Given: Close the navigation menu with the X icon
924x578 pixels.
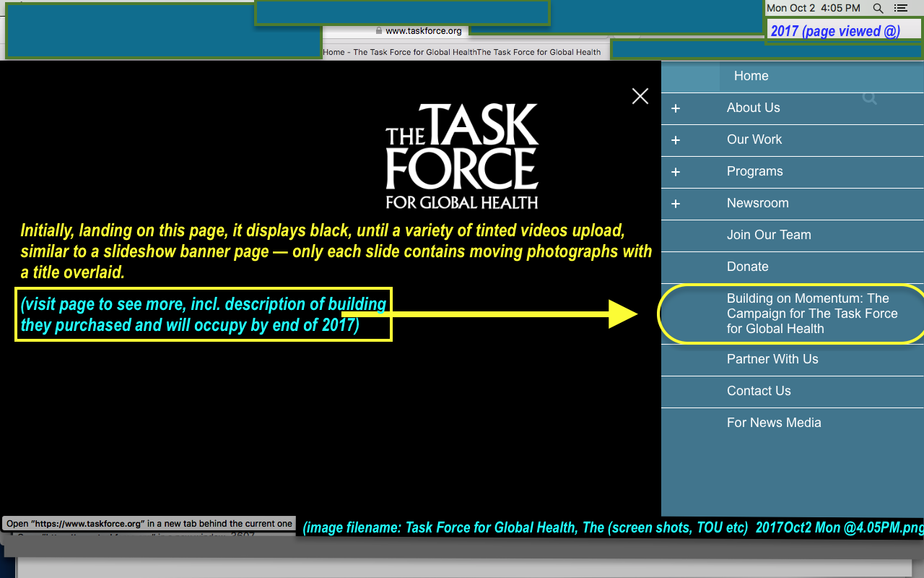Looking at the screenshot, I should (640, 96).
